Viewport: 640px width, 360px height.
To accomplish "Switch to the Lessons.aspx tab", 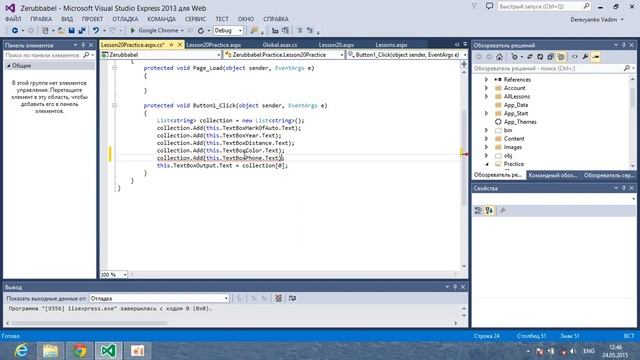I will 391,45.
